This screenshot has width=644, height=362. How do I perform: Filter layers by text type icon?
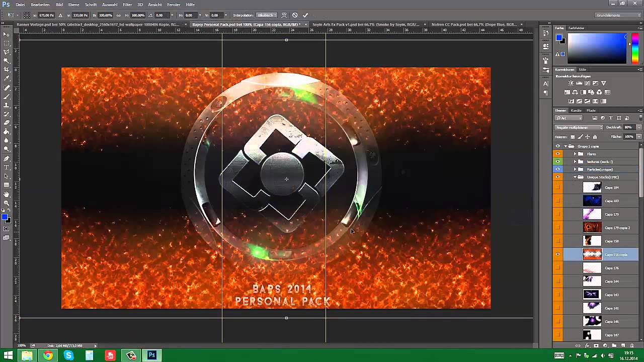[x=611, y=118]
